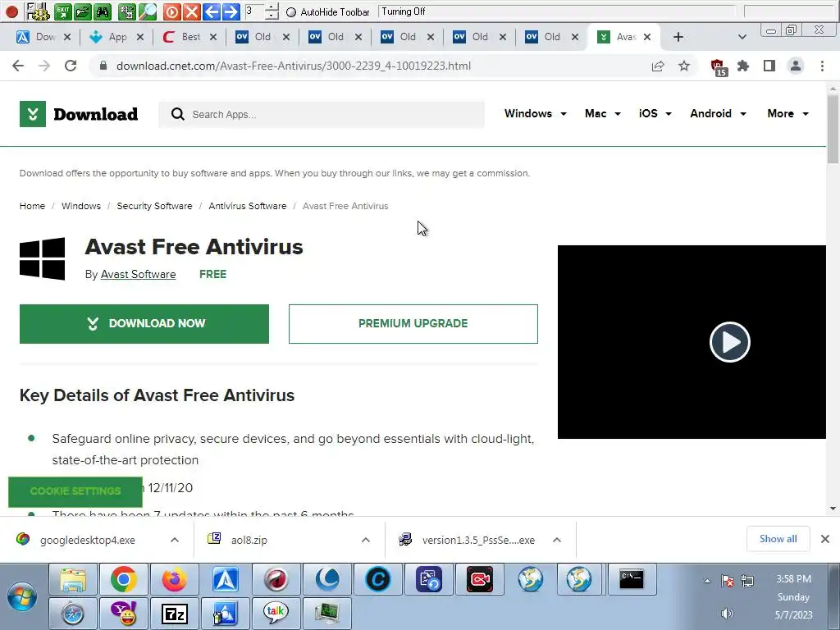Switch to the 'Best' browser tab
This screenshot has width=840, height=630.
(x=190, y=37)
